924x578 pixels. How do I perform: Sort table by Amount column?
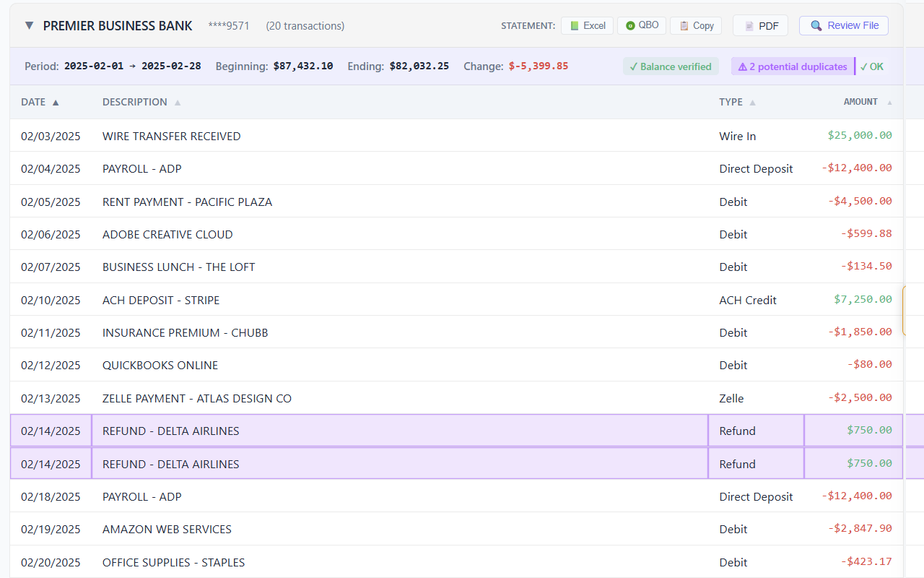[868, 102]
